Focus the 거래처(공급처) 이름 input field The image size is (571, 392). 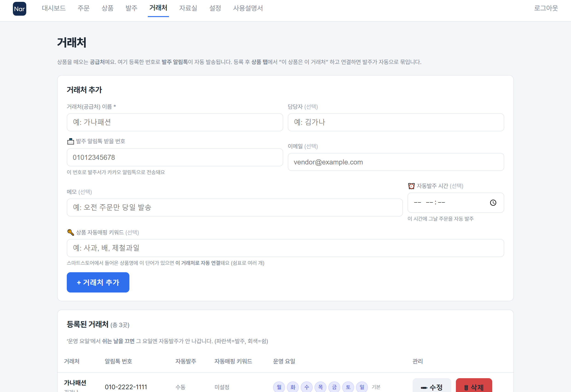tap(175, 122)
